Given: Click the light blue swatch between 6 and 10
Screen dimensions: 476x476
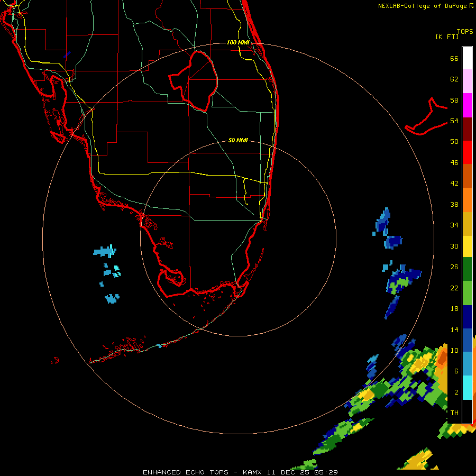Looking at the screenshot, I should (x=467, y=364).
